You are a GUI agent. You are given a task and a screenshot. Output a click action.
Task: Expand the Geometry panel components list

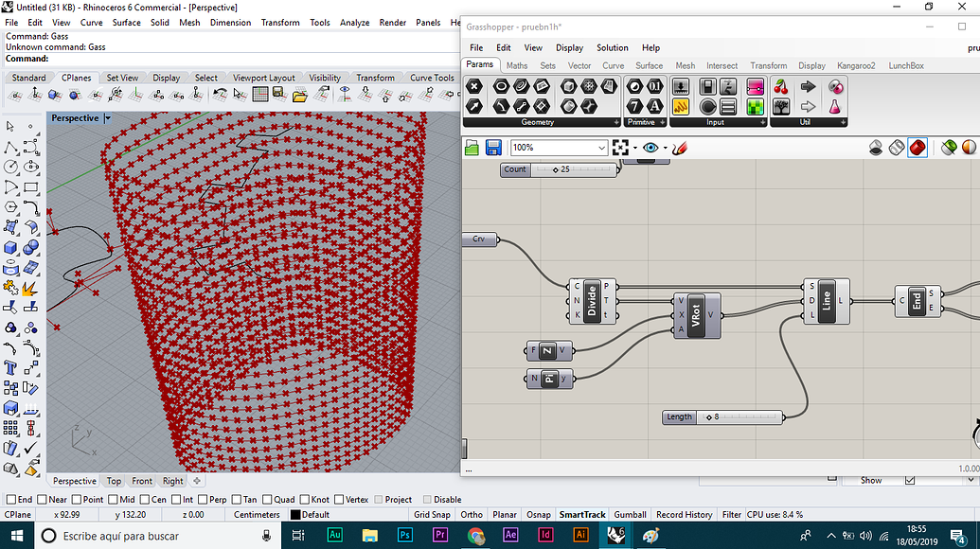[615, 122]
